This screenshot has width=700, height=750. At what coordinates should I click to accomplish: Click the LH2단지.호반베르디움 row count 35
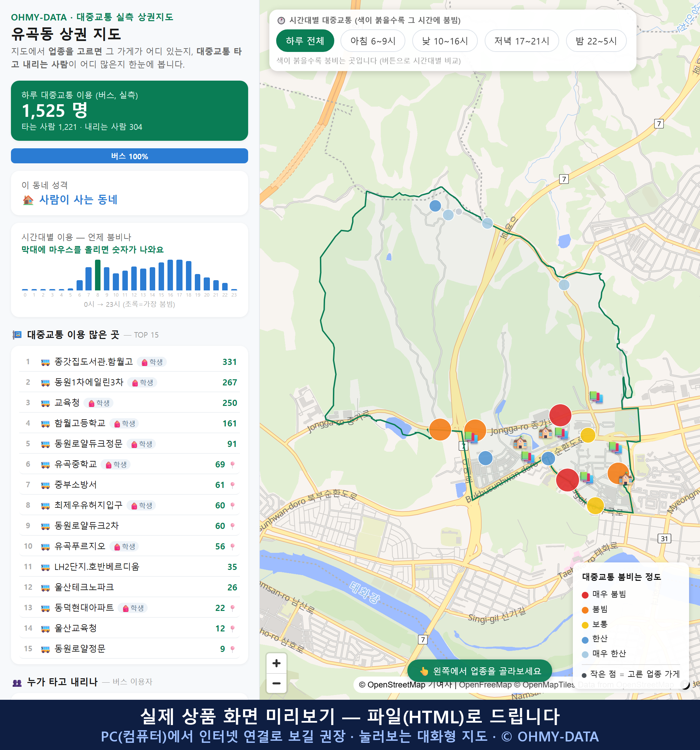[232, 567]
